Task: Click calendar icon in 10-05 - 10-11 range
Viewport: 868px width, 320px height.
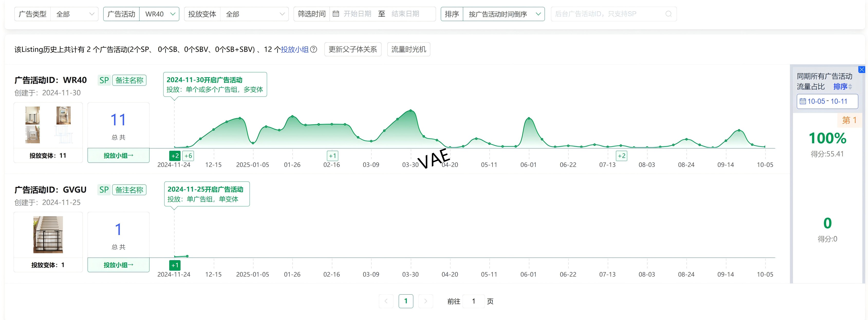Action: (803, 101)
